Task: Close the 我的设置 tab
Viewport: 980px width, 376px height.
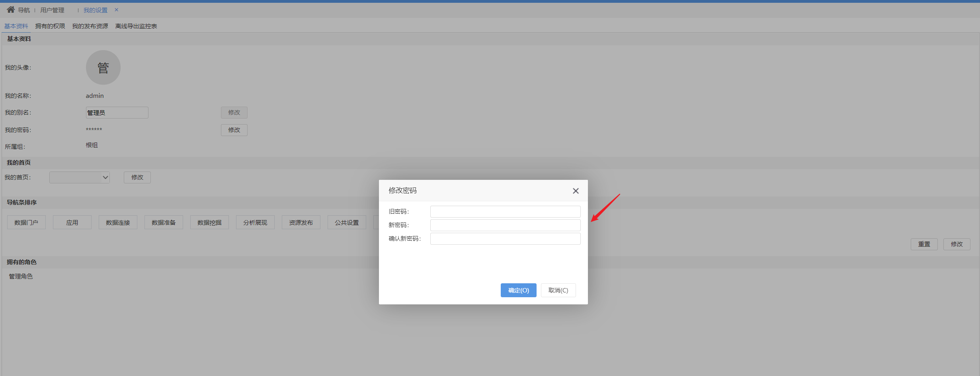Action: click(x=116, y=10)
